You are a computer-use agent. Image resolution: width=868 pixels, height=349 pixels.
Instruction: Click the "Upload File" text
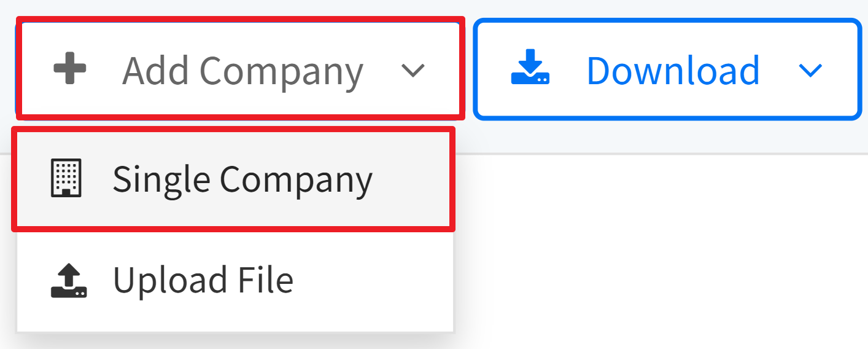point(203,280)
